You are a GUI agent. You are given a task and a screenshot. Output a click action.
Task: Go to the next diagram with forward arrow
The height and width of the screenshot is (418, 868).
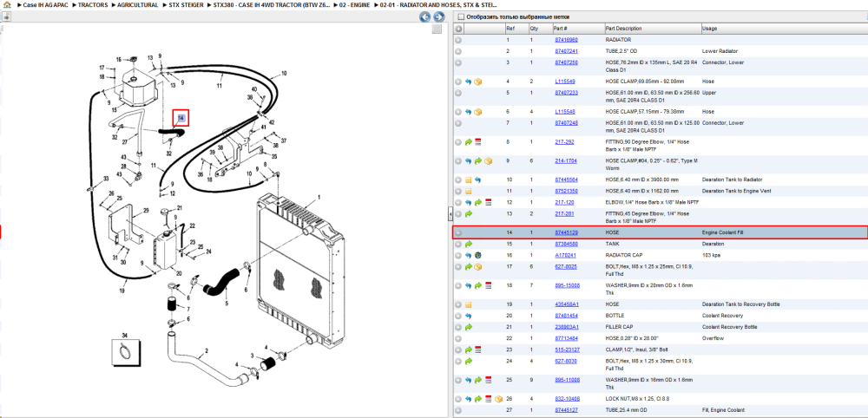[438, 17]
